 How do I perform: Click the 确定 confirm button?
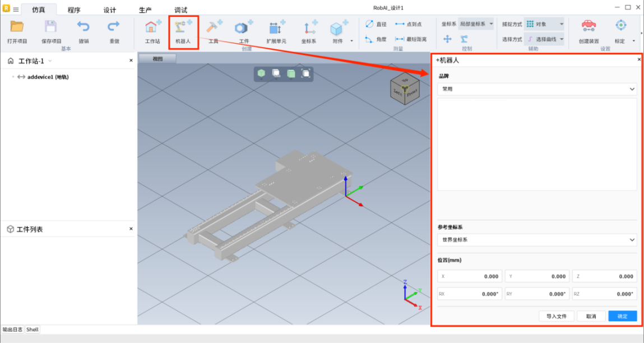pyautogui.click(x=622, y=316)
